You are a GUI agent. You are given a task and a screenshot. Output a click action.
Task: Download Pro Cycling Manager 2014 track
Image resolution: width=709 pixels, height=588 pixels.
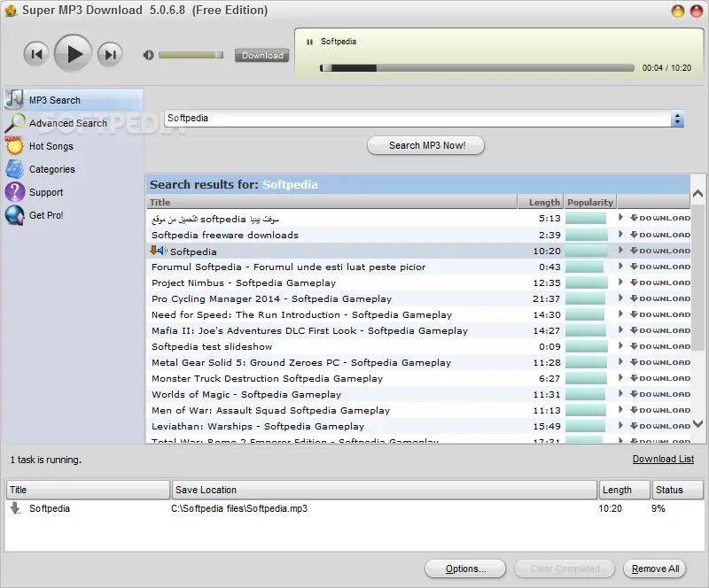click(660, 298)
